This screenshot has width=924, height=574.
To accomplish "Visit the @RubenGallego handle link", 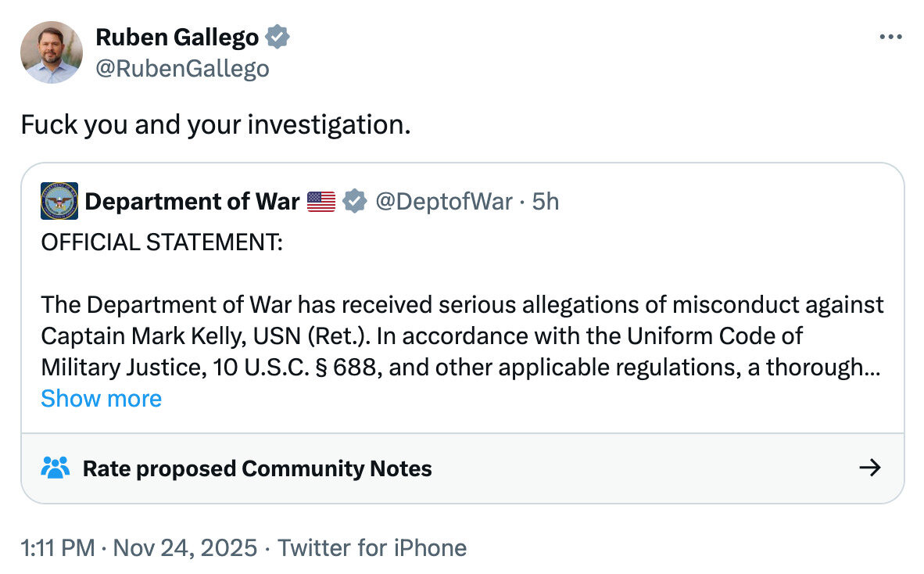I will [182, 69].
